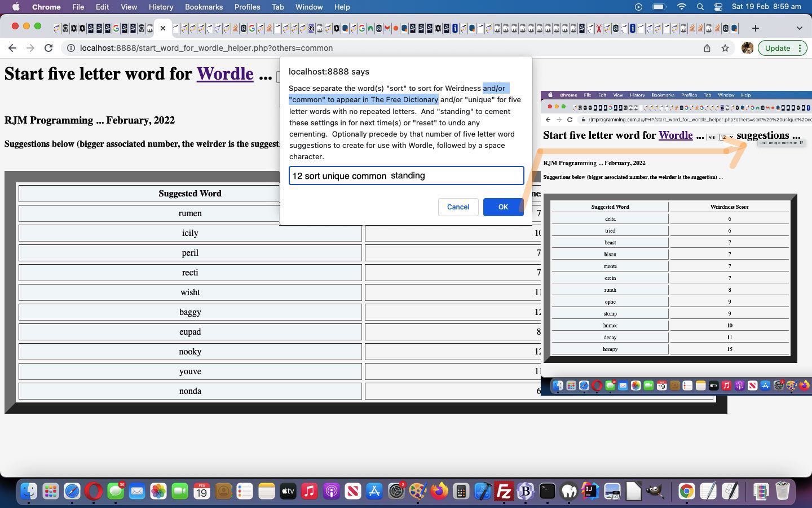
Task: Open the Opera browser dock icon
Action: (x=94, y=492)
